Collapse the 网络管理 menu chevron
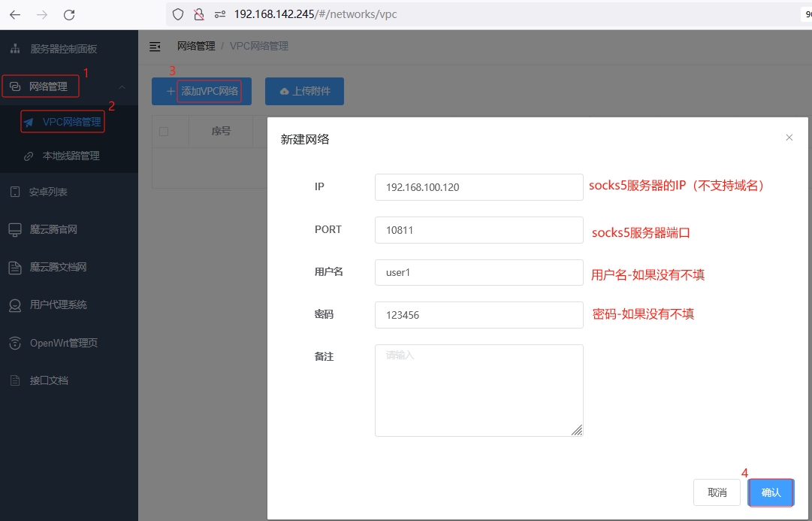 pyautogui.click(x=122, y=87)
